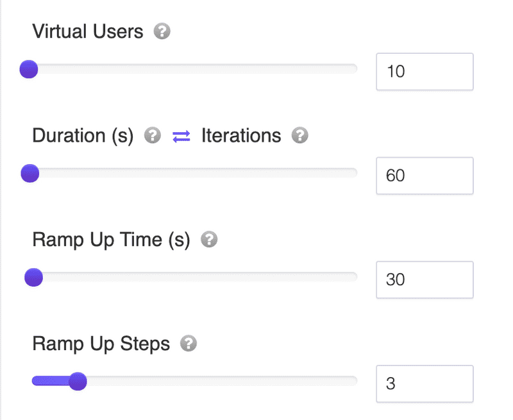Click the Virtual Users slider handle

[x=29, y=69]
